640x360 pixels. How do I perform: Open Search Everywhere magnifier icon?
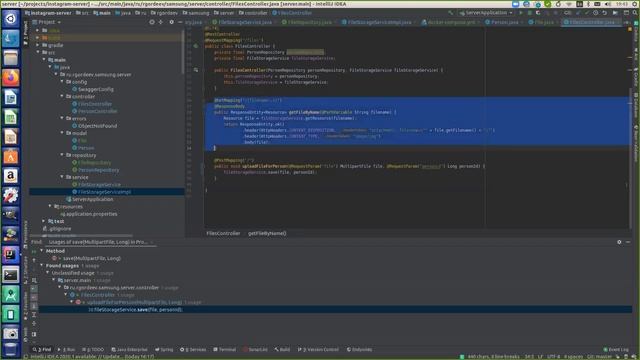pos(635,13)
